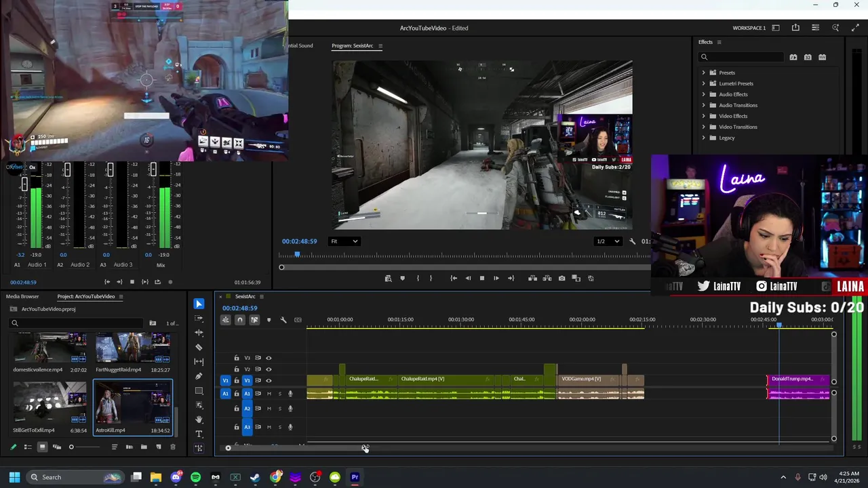Screen dimensions: 868x488
Task: Add marker in Program monitor
Action: [402, 279]
